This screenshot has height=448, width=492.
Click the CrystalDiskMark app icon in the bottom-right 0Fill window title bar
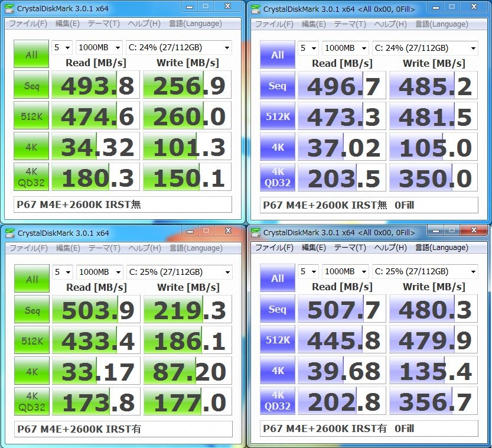[256, 232]
